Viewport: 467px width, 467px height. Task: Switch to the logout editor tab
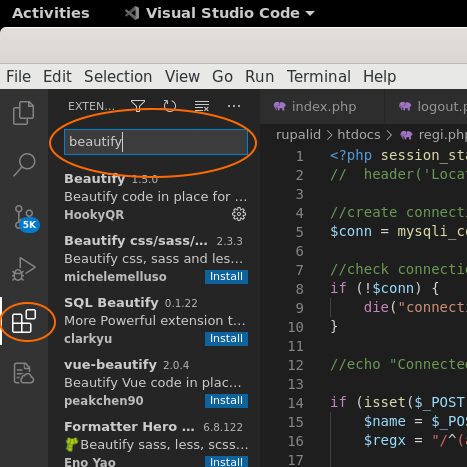click(x=426, y=107)
